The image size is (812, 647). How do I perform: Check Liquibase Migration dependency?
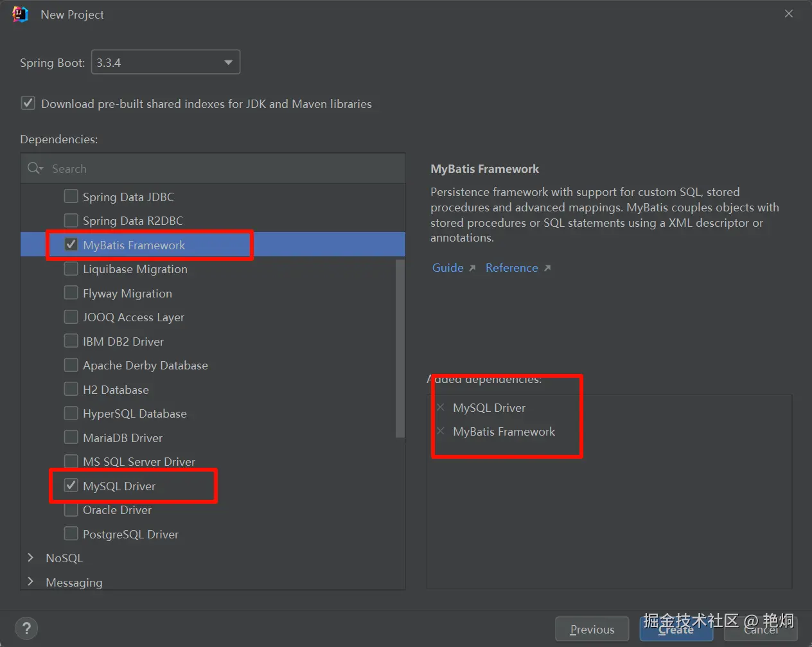[71, 269]
